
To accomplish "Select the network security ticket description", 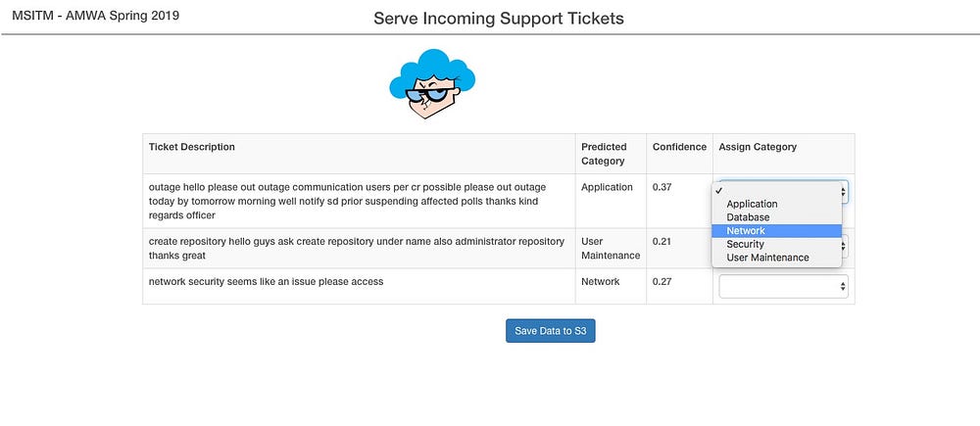I will tap(266, 282).
